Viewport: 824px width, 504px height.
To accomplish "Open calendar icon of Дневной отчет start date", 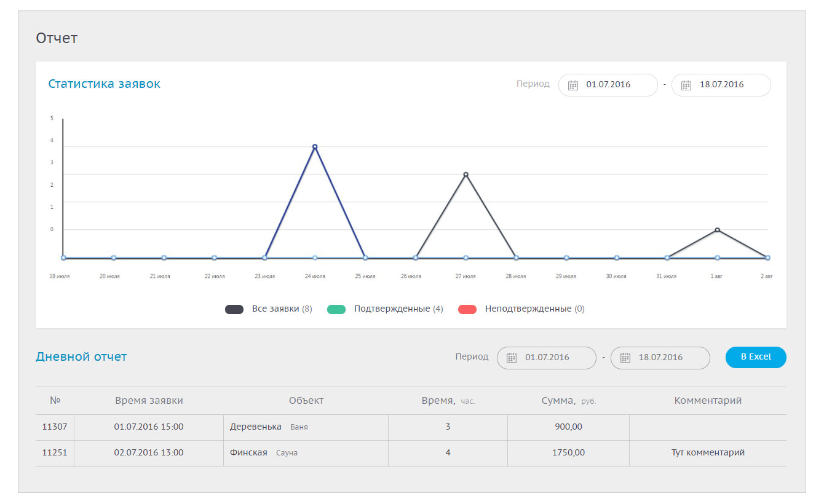I will (x=512, y=358).
